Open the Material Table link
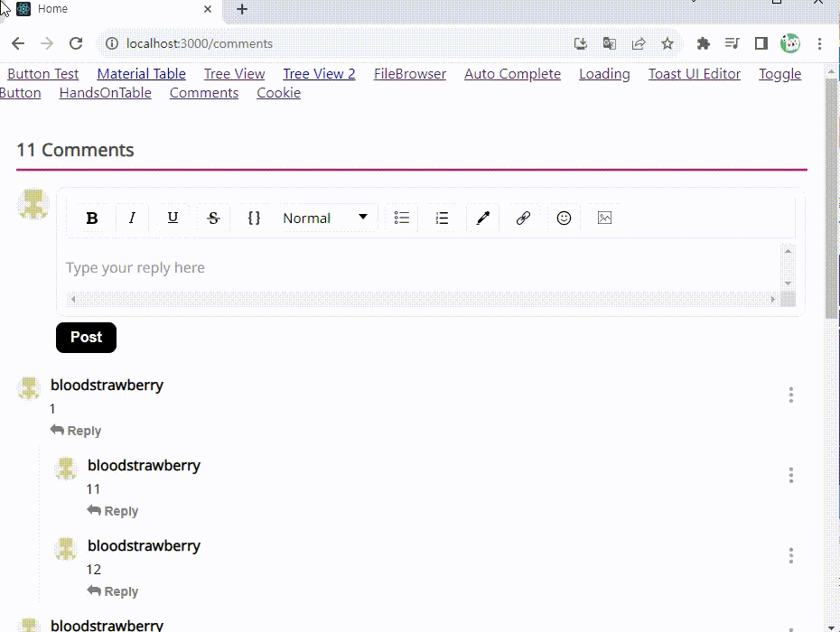 point(142,74)
